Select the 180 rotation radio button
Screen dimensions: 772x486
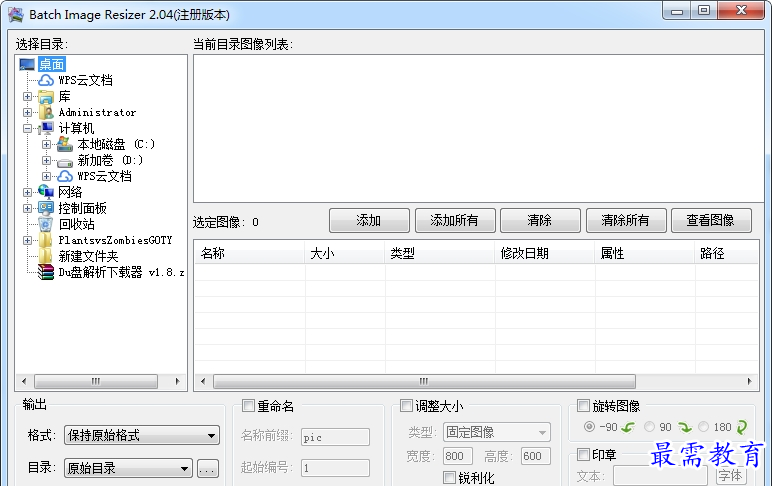(x=704, y=427)
